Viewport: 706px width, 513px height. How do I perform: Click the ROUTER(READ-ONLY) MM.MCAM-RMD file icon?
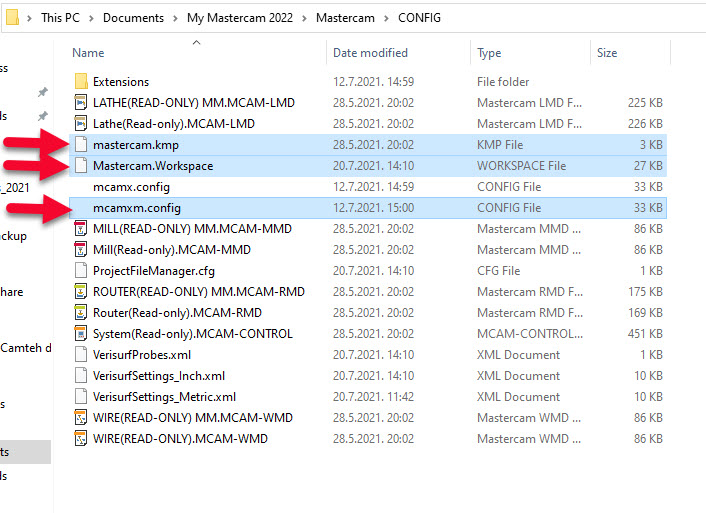coord(81,292)
